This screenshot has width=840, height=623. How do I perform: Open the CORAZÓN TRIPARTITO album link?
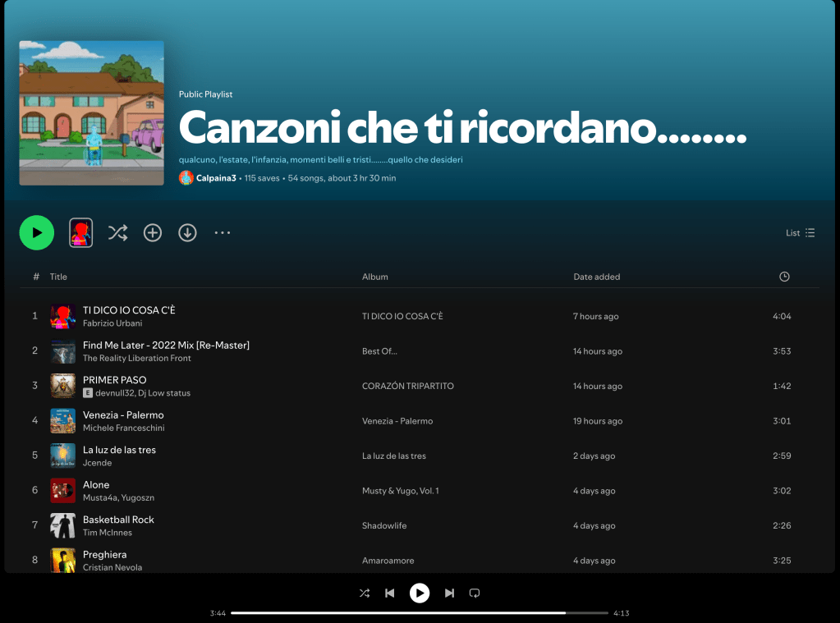pyautogui.click(x=407, y=387)
